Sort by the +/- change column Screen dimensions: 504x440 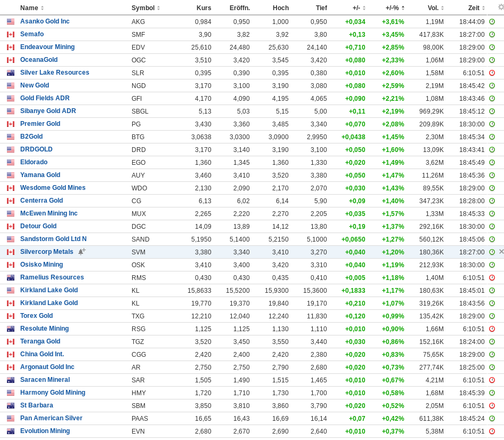(359, 7)
